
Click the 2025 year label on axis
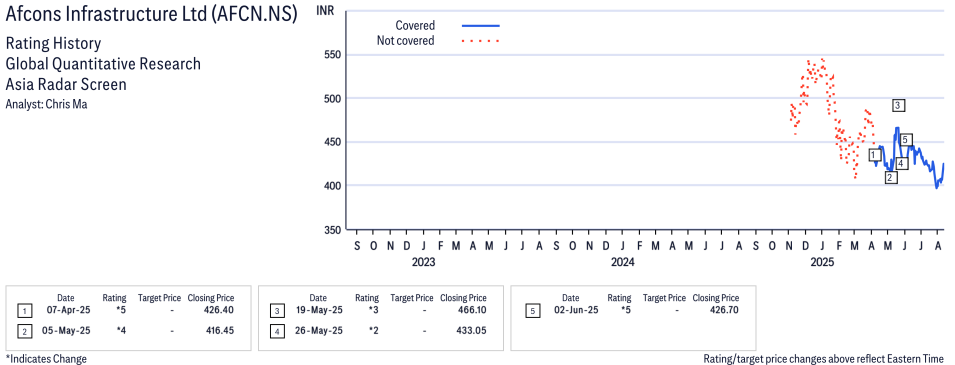pos(822,263)
